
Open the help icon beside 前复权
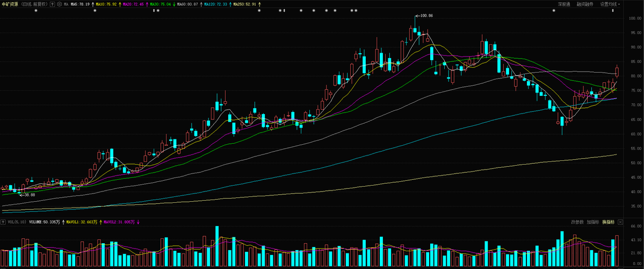(x=53, y=4)
